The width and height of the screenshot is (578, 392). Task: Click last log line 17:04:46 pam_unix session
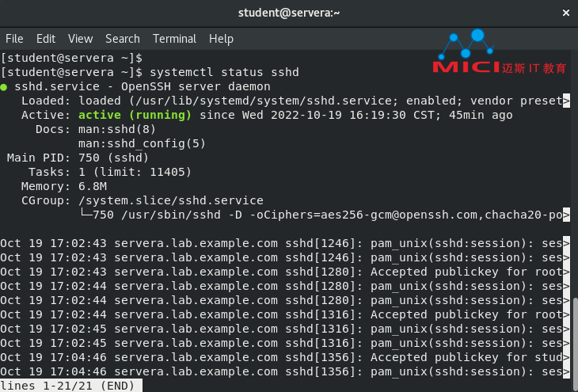[x=285, y=371]
